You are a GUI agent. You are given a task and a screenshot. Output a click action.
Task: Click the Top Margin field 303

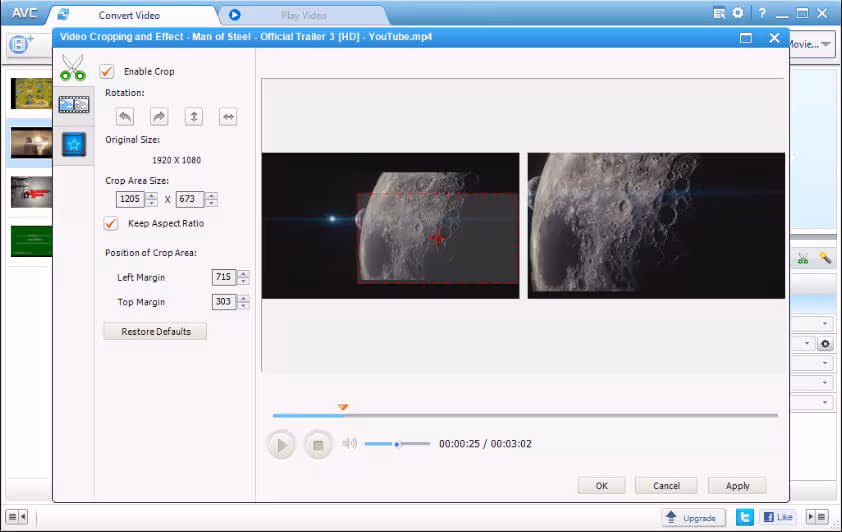click(x=224, y=302)
